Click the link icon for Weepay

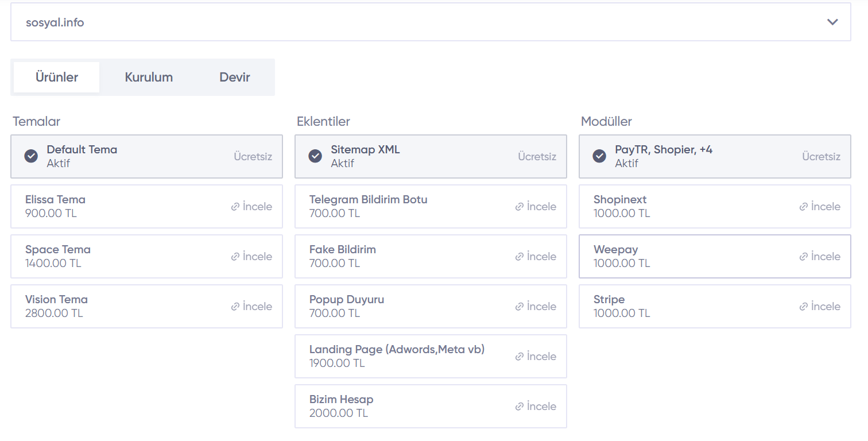tap(803, 257)
